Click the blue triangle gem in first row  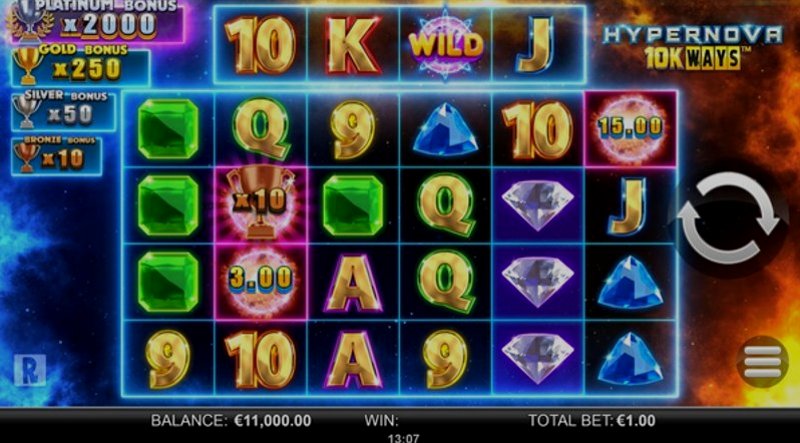pos(445,129)
